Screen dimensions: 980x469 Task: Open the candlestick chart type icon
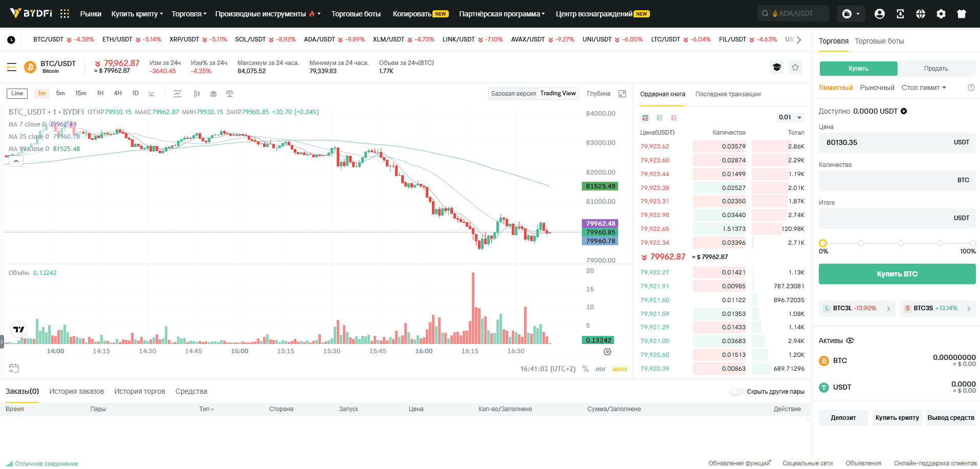[x=197, y=93]
